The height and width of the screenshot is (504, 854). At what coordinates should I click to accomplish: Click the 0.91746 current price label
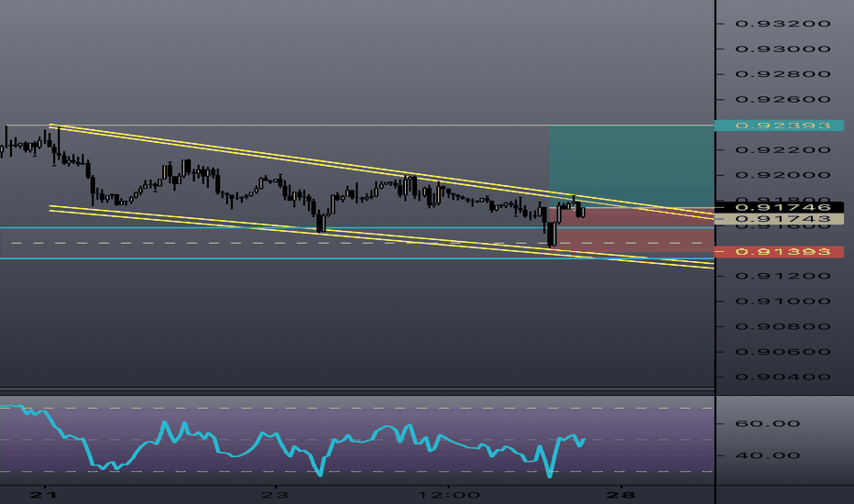[x=780, y=207]
